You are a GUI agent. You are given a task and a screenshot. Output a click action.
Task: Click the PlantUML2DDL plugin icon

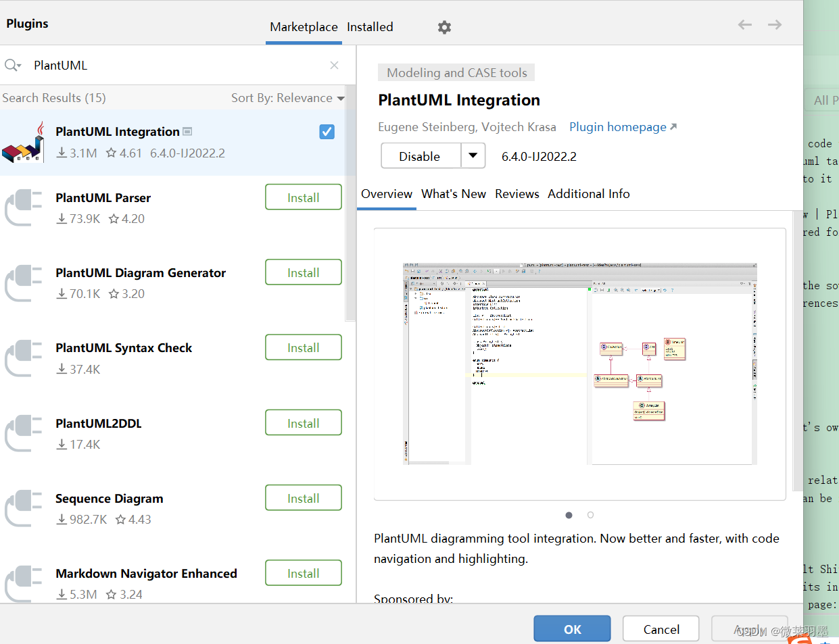[x=24, y=433]
